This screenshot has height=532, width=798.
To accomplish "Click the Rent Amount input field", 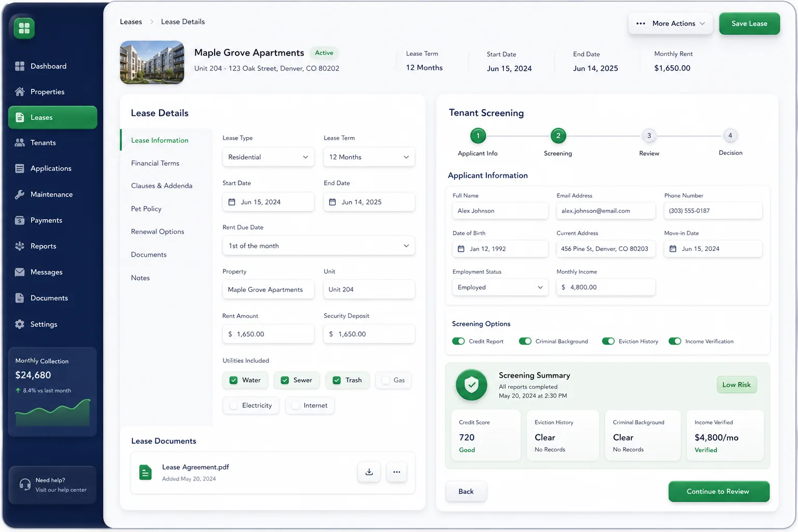I will click(268, 334).
